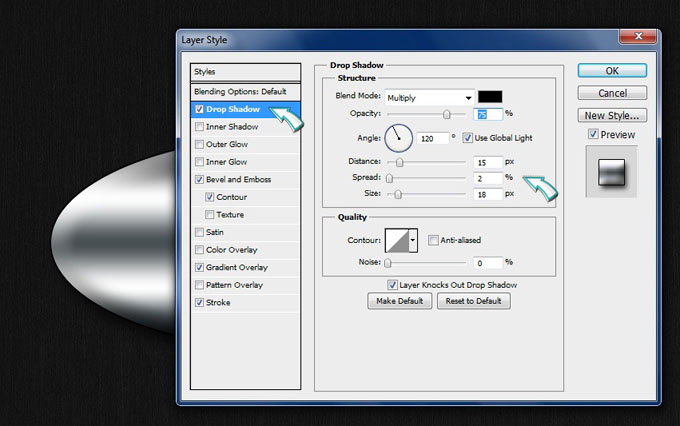Screen dimensions: 680x426
Task: Enable the Pattern Overlay checkbox
Action: (x=199, y=285)
